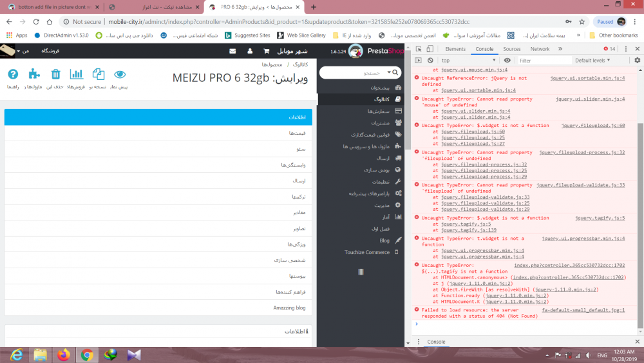Open jquery.fileupload.js:60 source link
The image size is (644, 363).
tap(592, 125)
